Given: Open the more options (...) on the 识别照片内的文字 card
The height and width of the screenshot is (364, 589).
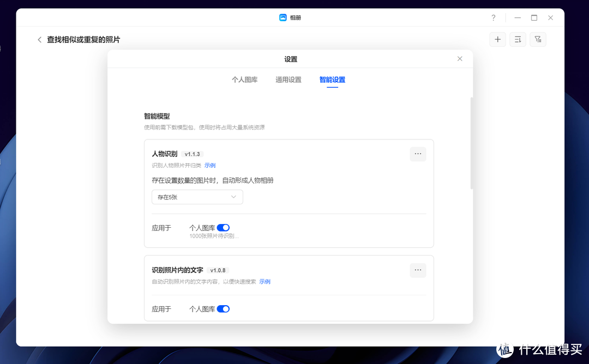Looking at the screenshot, I should 418,270.
